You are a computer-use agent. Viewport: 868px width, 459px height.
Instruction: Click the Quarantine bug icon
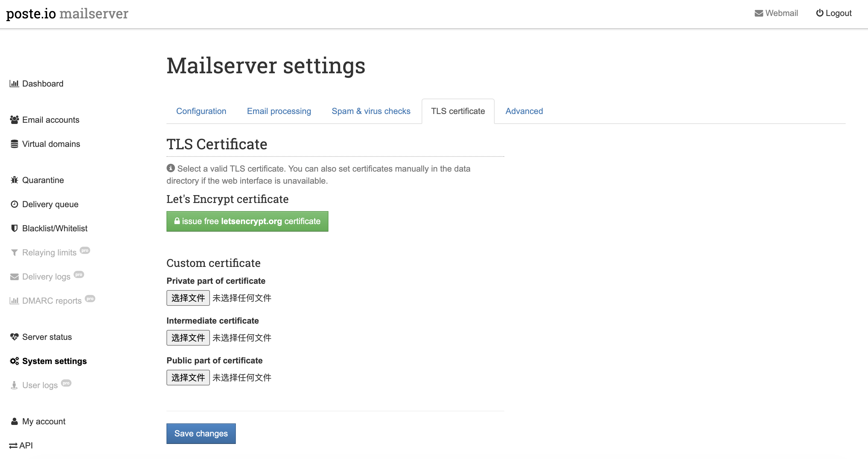(14, 180)
